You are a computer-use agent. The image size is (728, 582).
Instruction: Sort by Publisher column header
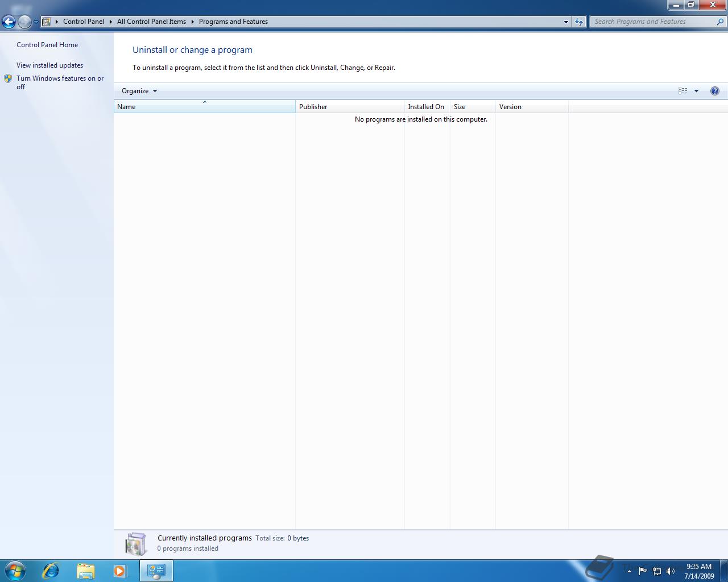tap(350, 107)
